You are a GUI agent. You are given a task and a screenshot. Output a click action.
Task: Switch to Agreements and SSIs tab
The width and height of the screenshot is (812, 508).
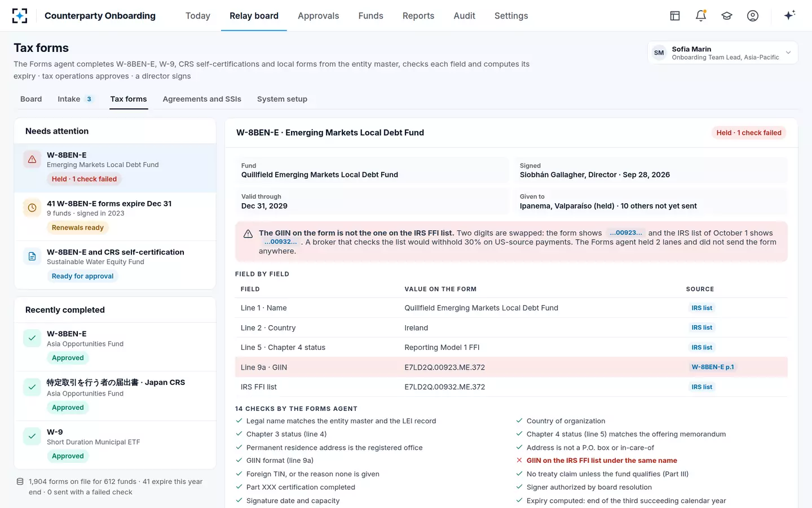pos(202,99)
